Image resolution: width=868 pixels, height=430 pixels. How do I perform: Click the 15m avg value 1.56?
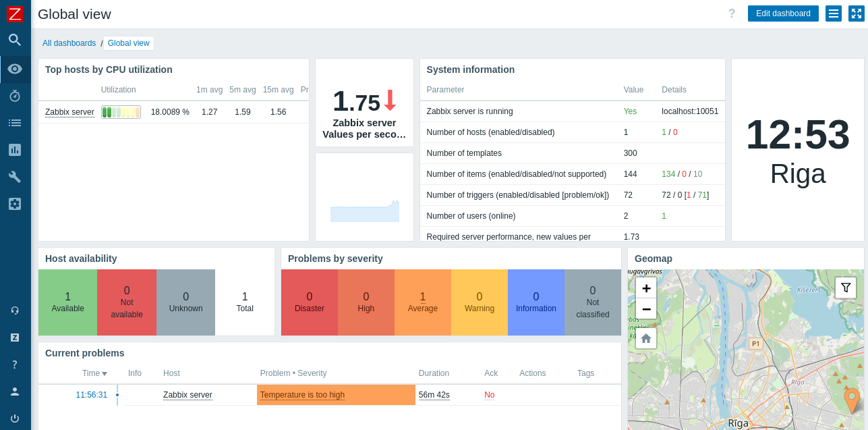tap(278, 112)
